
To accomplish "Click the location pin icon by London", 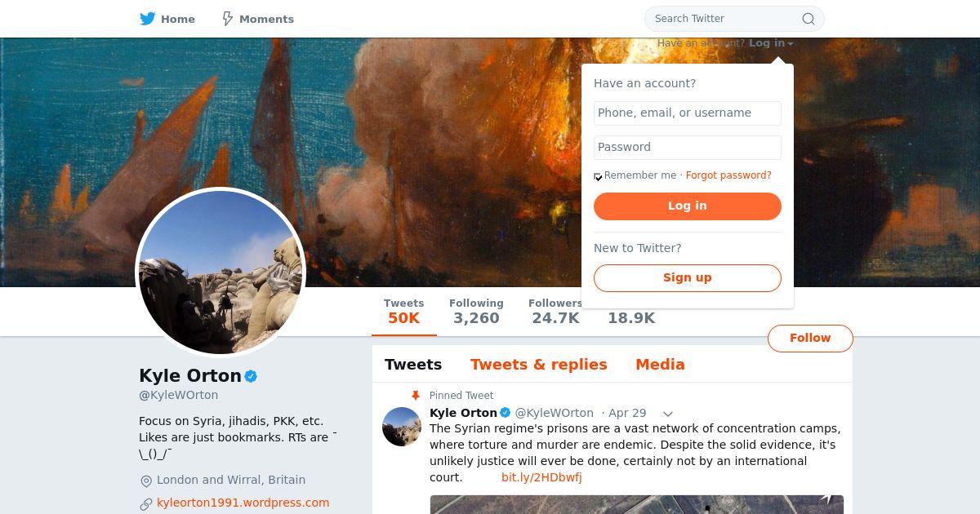I will pos(146,481).
